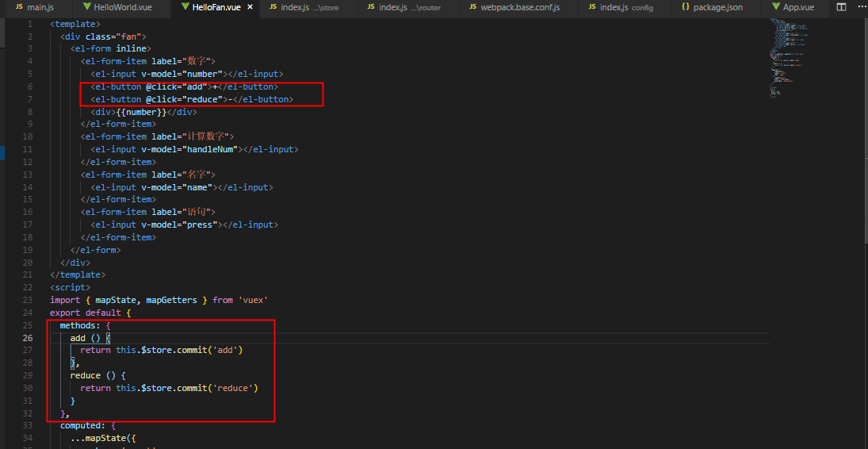This screenshot has width=868, height=449.
Task: Click line number 11 in the gutter
Action: [x=27, y=149]
